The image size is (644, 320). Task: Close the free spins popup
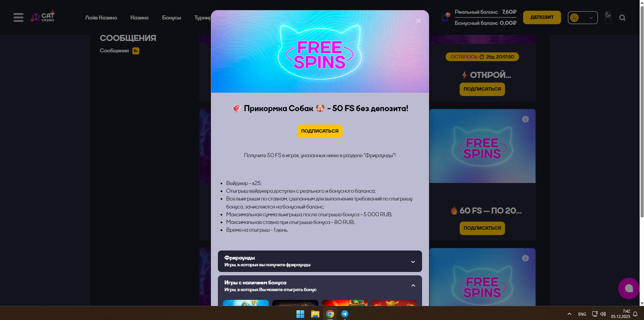tap(418, 20)
